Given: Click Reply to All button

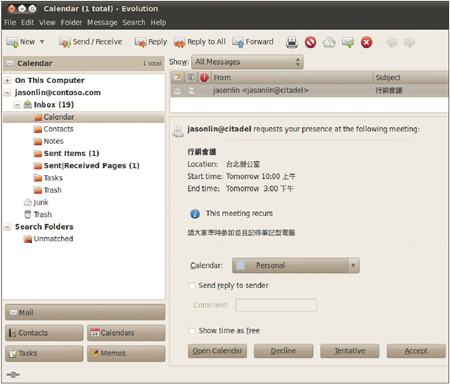Looking at the screenshot, I should pos(200,42).
